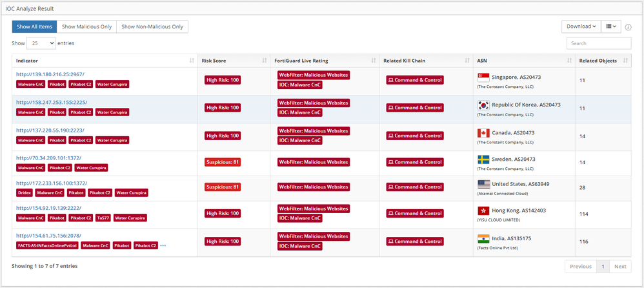The image size is (644, 288).
Task: Click the text (Facts Online Pvt Ltd)
Action: (498, 248)
